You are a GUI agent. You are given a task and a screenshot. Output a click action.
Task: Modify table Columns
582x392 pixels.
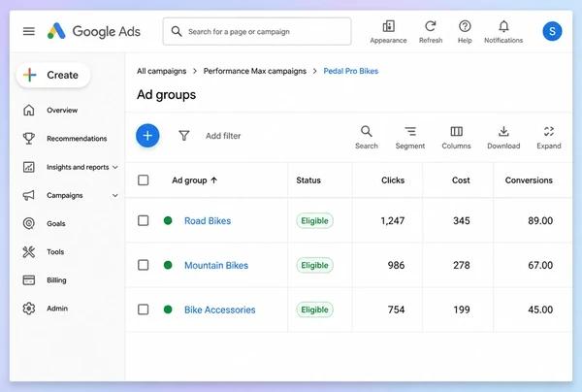[x=456, y=137]
